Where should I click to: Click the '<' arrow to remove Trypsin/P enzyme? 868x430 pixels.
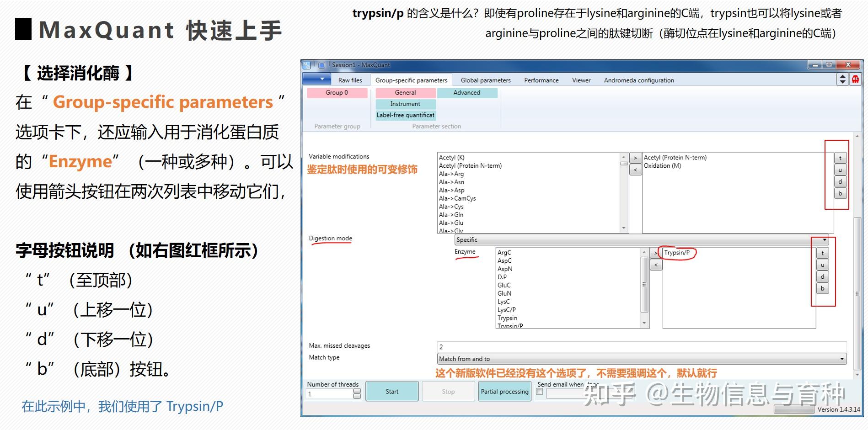[655, 265]
